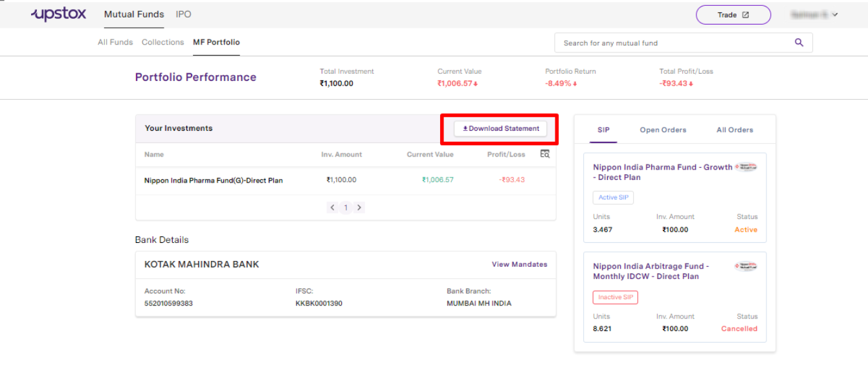The width and height of the screenshot is (868, 373).
Task: Select Nippon India Pharma Fund(G)-Direct Plan row
Action: point(346,180)
